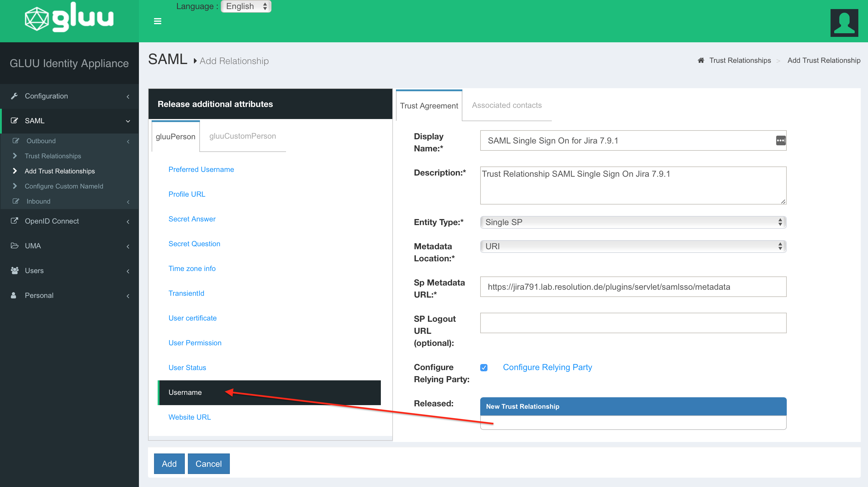The height and width of the screenshot is (487, 868).
Task: Expand the OpenID Connect menu arrow
Action: pyautogui.click(x=128, y=222)
